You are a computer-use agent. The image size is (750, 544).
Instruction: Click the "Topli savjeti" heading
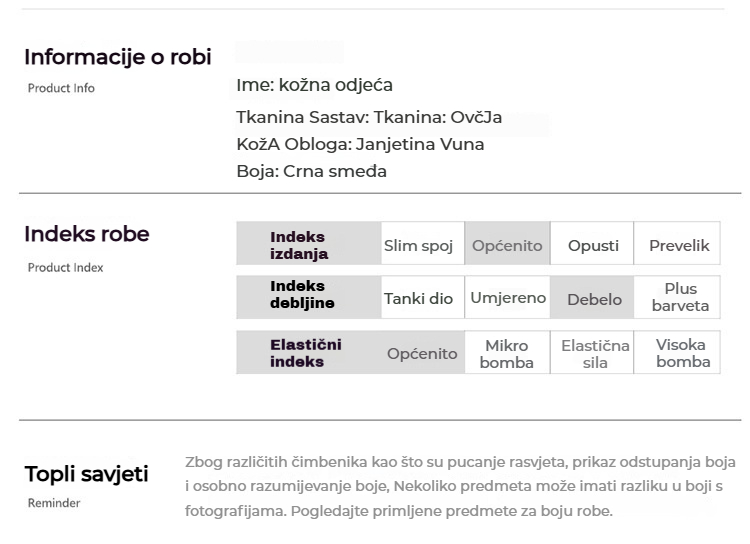[86, 473]
